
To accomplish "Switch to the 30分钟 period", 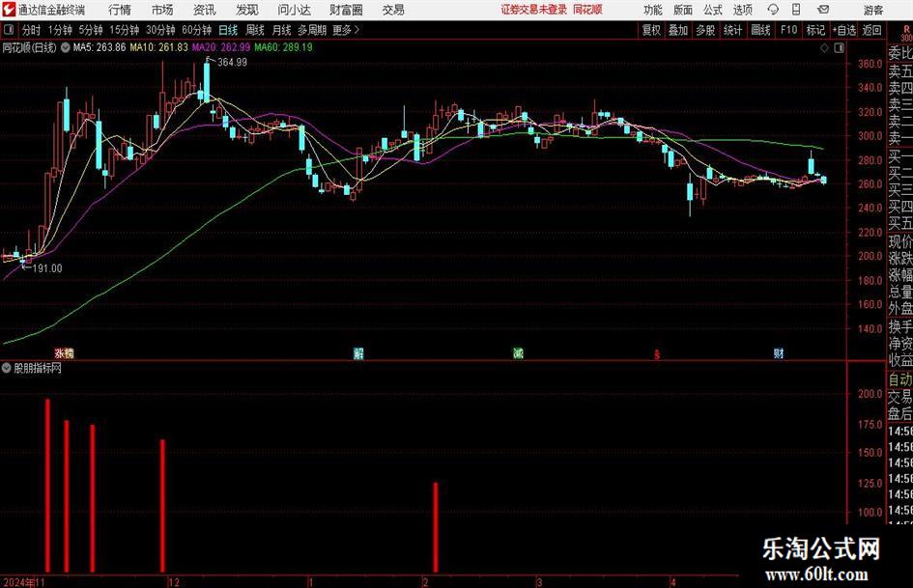I will (x=160, y=30).
